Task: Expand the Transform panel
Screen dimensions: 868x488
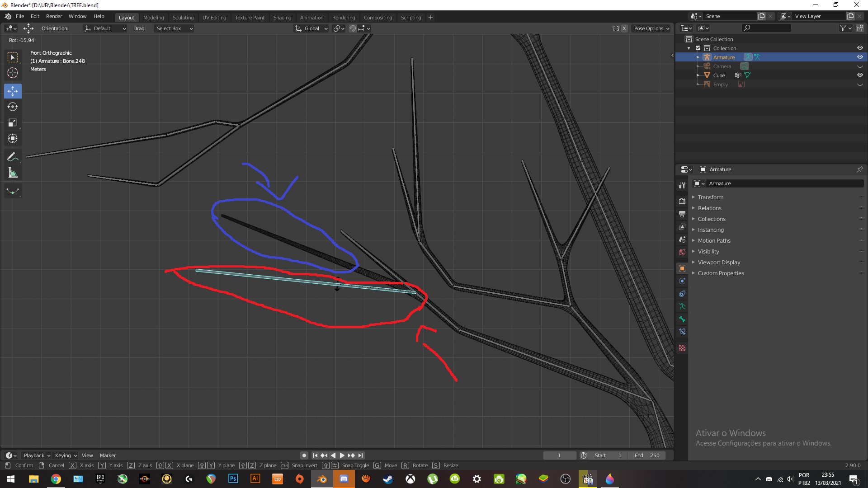Action: [x=710, y=197]
